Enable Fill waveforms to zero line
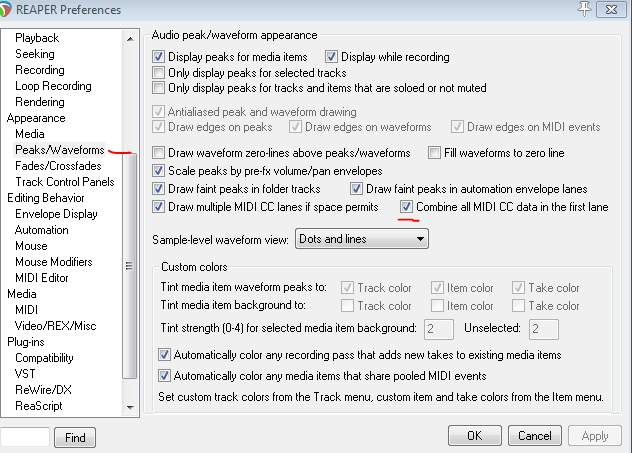 coord(434,153)
